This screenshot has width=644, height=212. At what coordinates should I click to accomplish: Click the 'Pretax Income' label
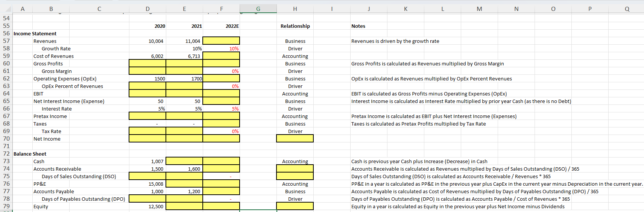pos(50,116)
